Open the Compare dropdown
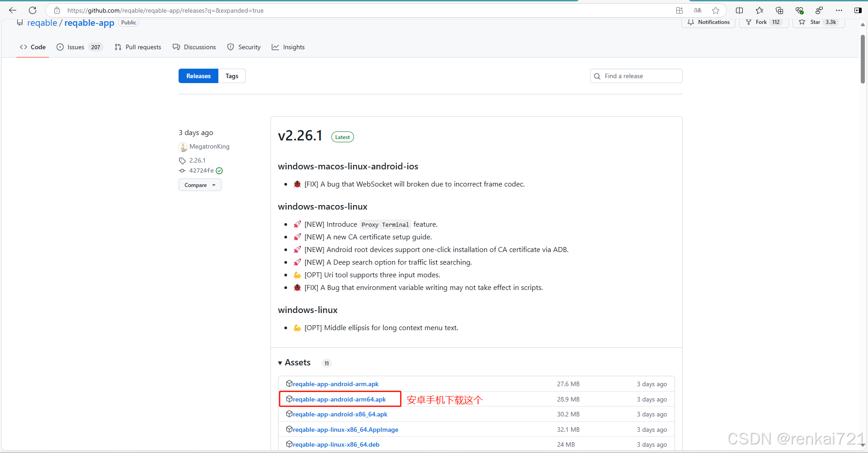Image resolution: width=868 pixels, height=453 pixels. pos(200,185)
